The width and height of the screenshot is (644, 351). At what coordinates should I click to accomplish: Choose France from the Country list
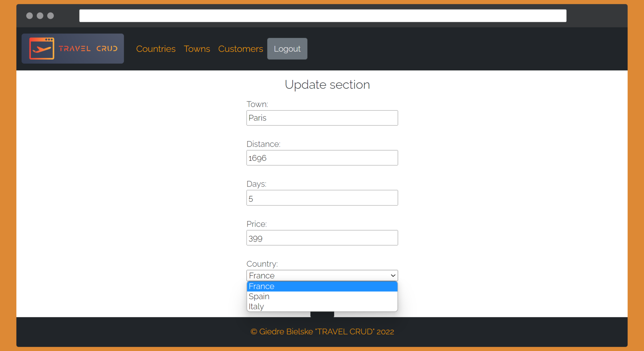click(x=322, y=286)
